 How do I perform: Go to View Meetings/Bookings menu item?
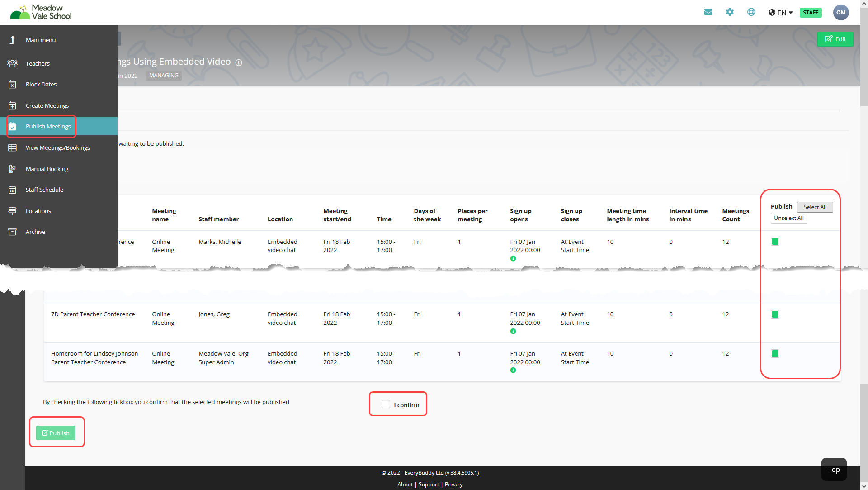57,147
